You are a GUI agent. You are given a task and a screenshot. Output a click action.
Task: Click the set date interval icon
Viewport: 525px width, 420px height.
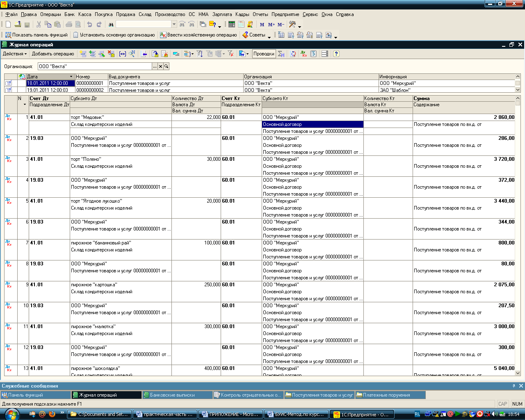[x=122, y=54]
